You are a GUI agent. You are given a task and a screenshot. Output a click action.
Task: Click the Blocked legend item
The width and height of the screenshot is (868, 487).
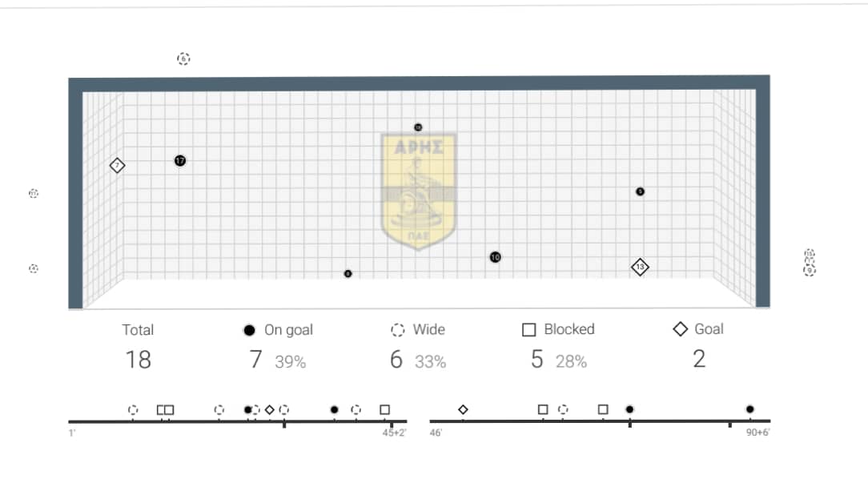[x=558, y=329]
